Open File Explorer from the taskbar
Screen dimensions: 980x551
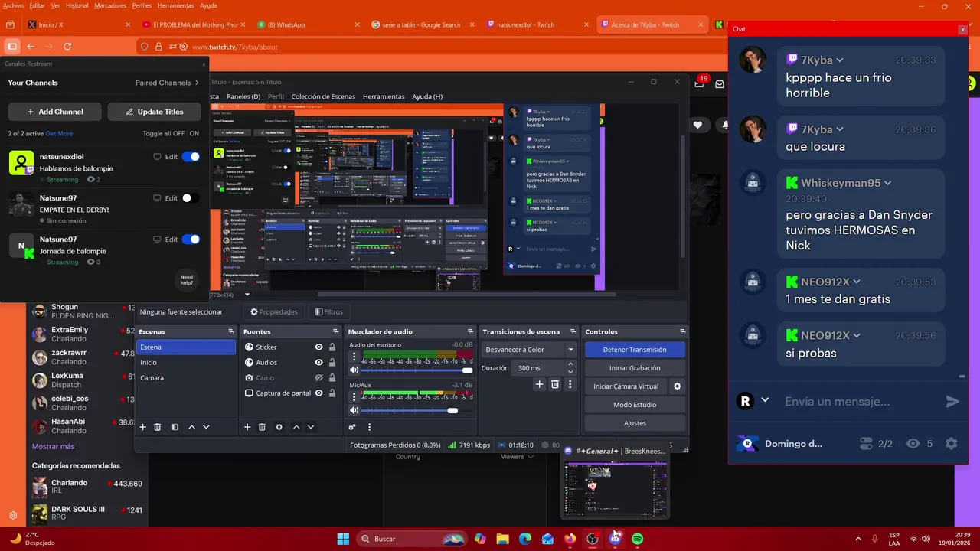pyautogui.click(x=502, y=539)
